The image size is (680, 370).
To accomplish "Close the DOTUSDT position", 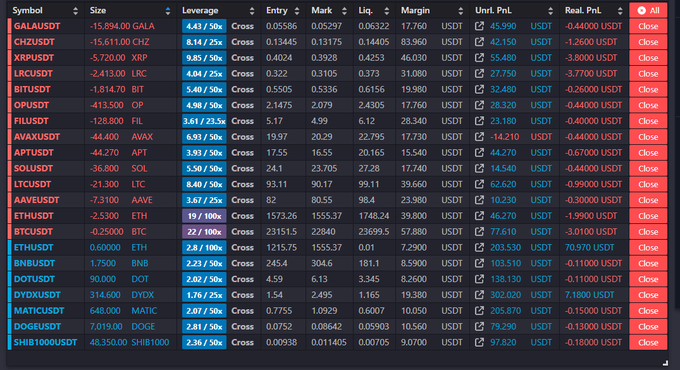I will [648, 279].
